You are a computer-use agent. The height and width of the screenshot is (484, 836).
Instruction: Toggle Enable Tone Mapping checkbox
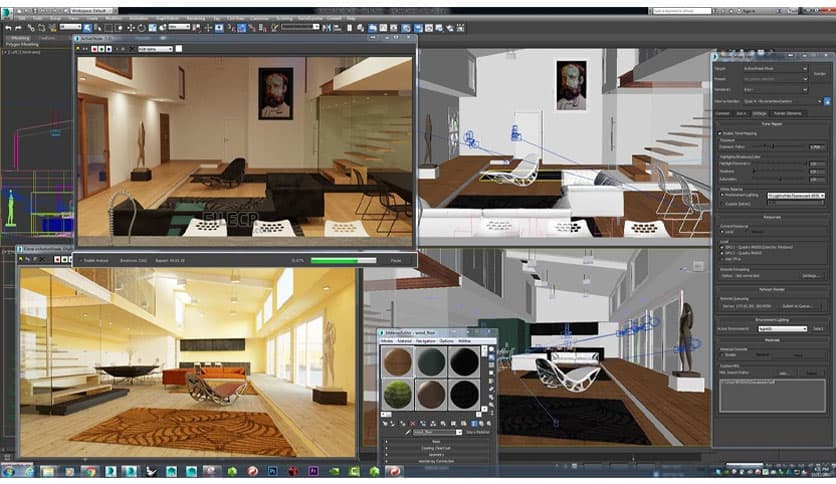point(720,133)
